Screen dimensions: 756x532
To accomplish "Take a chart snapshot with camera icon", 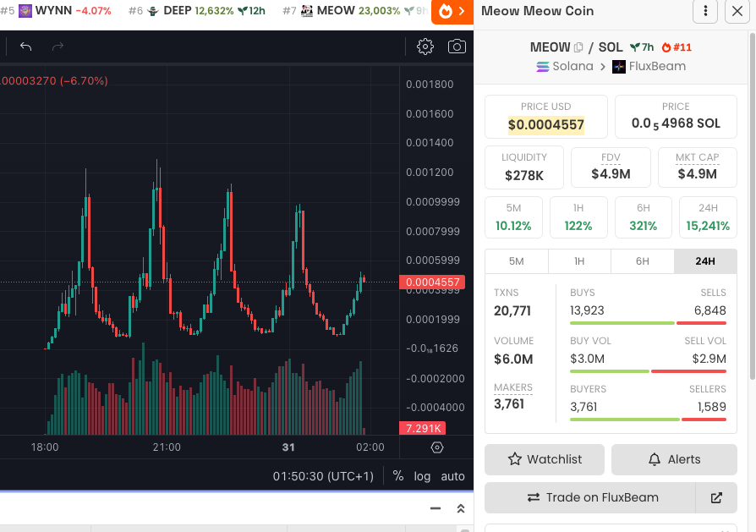I will pos(457,47).
